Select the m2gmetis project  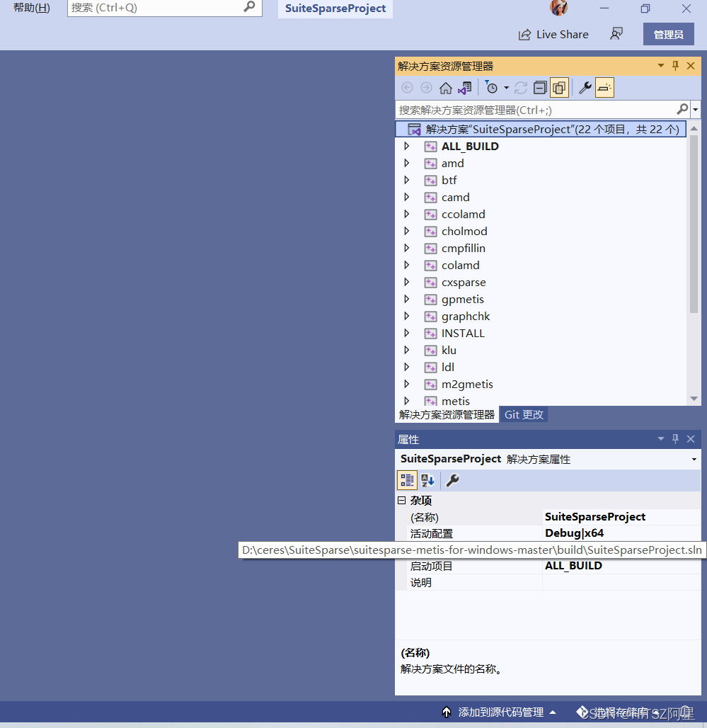[x=467, y=385]
